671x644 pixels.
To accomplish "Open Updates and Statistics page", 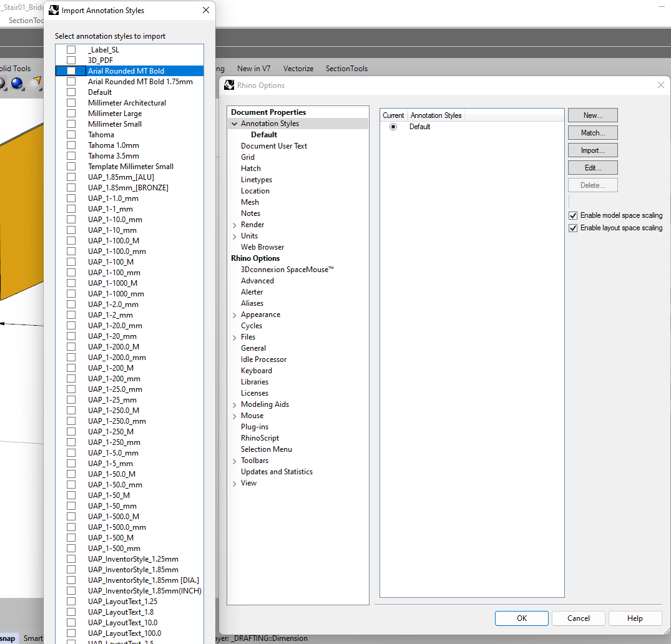I will pyautogui.click(x=277, y=472).
